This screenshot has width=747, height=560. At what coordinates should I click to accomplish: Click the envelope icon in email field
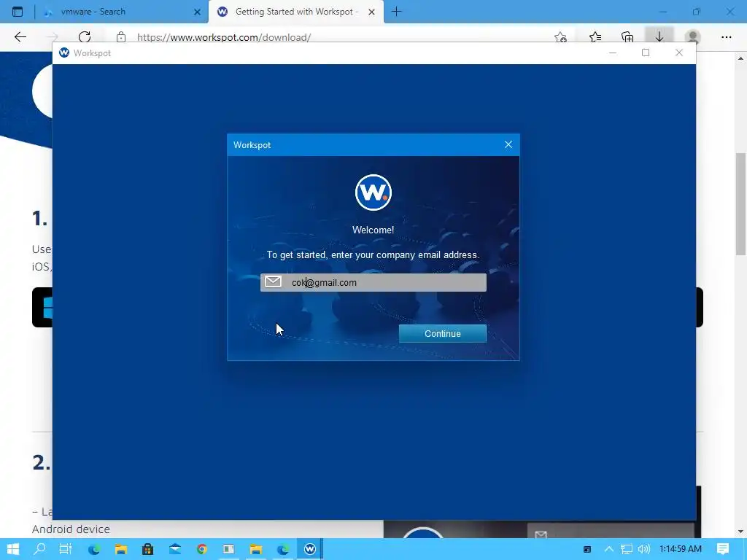(x=273, y=282)
